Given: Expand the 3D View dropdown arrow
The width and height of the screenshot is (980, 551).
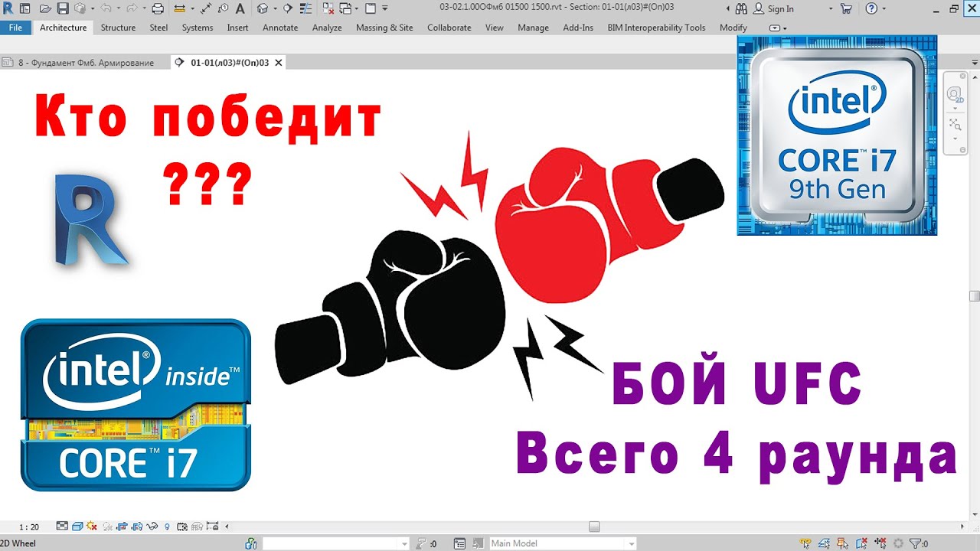Looking at the screenshot, I should [x=275, y=9].
